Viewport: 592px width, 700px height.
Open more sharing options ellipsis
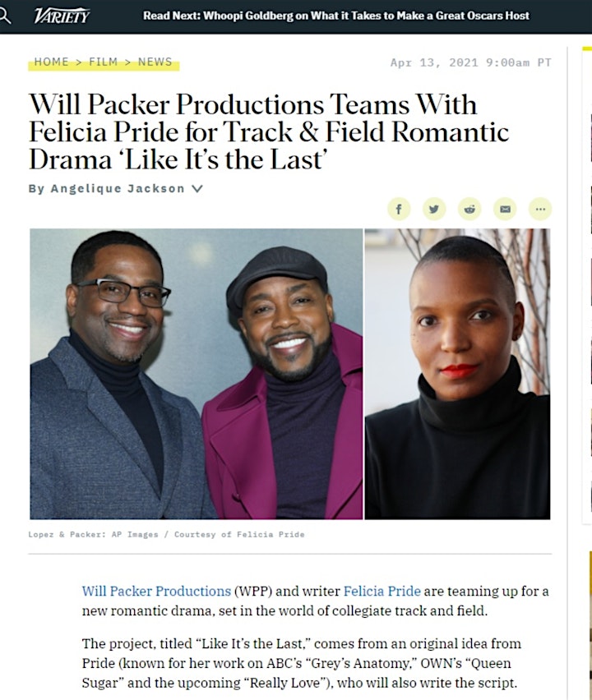[540, 209]
